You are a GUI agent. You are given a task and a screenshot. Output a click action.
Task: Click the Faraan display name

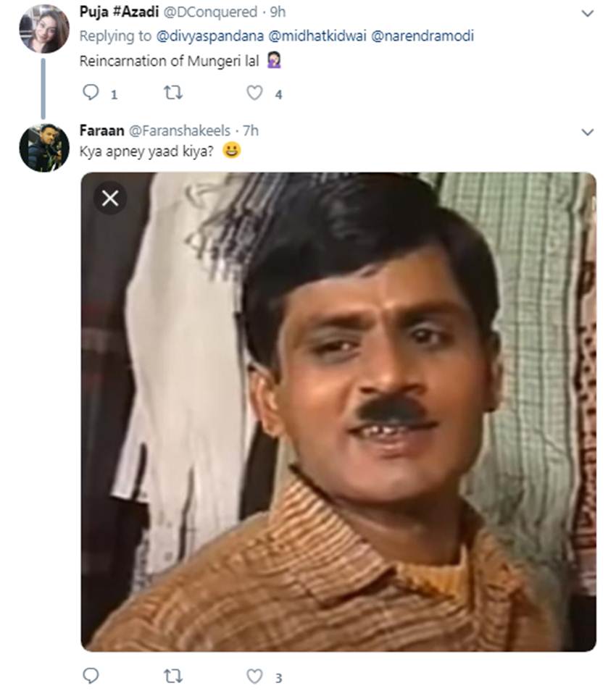click(x=101, y=130)
